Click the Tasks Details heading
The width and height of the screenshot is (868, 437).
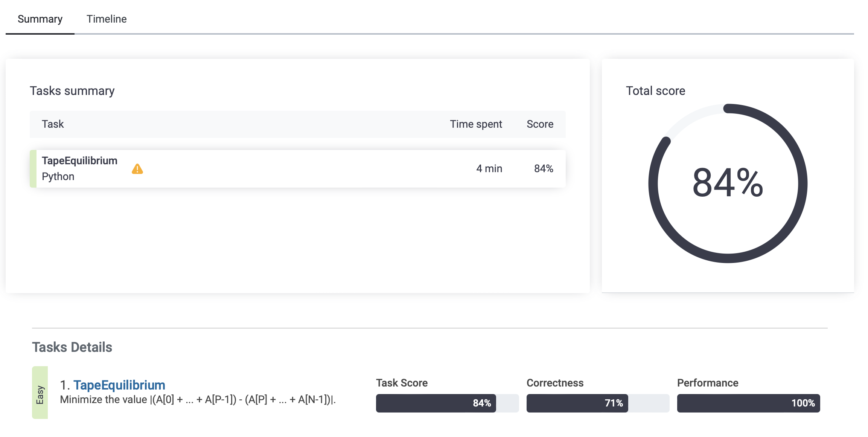[x=72, y=347]
